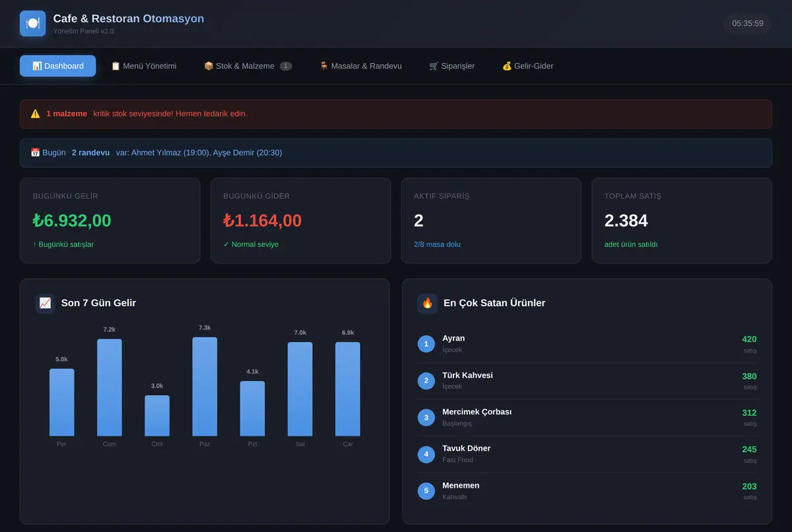This screenshot has width=792, height=532.
Task: Select the Menemen product name
Action: click(x=461, y=485)
